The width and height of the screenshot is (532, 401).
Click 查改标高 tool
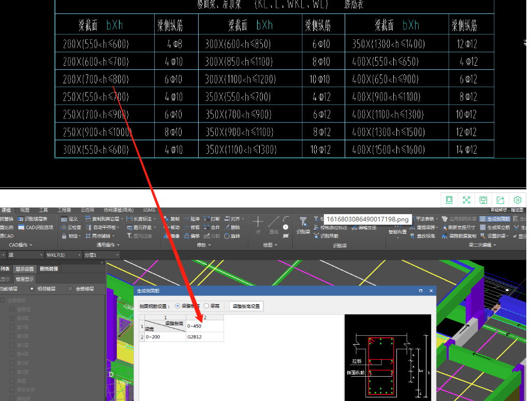point(422,236)
